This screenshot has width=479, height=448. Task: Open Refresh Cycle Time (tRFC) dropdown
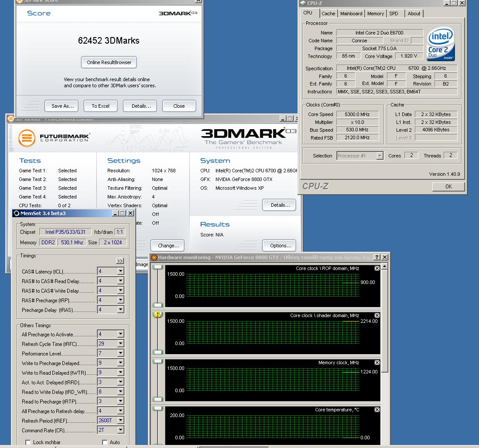121,344
